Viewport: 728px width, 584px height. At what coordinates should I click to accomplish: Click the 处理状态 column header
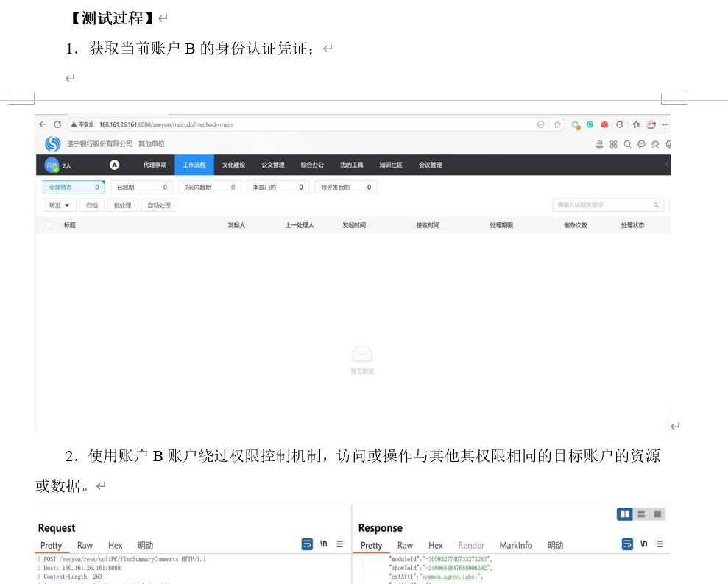coord(632,225)
